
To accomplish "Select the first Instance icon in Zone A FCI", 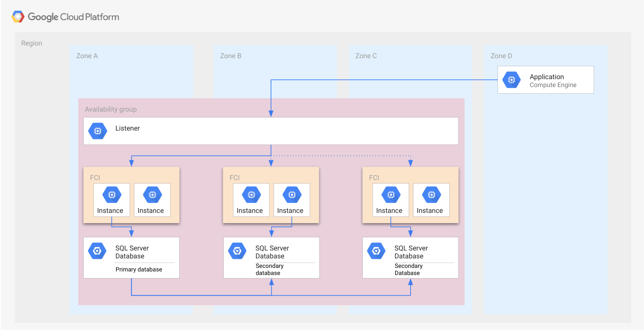I will [x=112, y=195].
